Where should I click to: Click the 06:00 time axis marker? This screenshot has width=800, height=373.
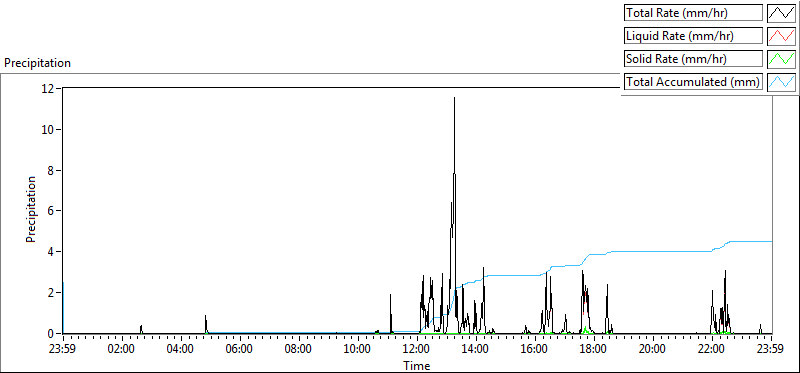240,350
